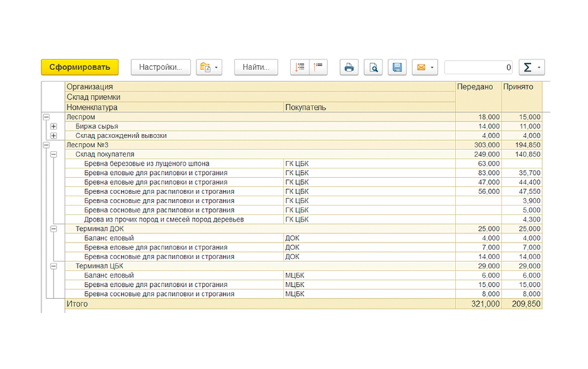Collapse all groups icon in toolbar
Screen dimensions: 588x369
(318, 67)
